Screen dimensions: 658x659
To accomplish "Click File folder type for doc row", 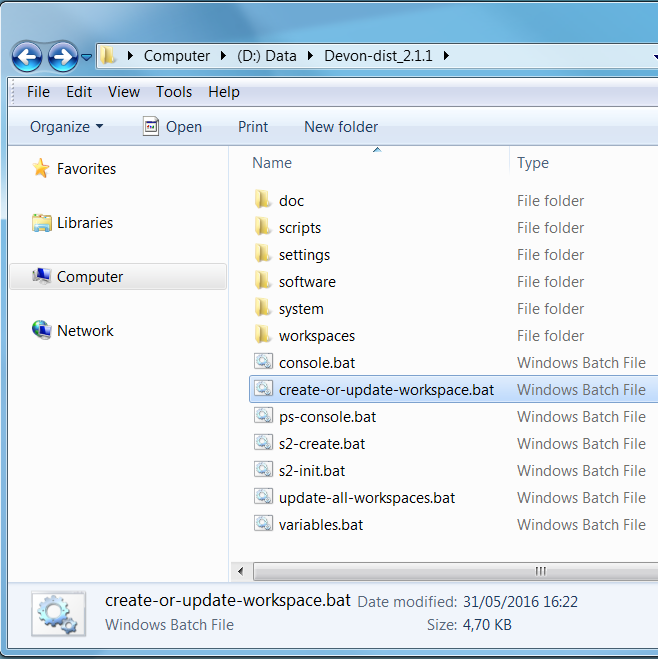I will pos(550,201).
